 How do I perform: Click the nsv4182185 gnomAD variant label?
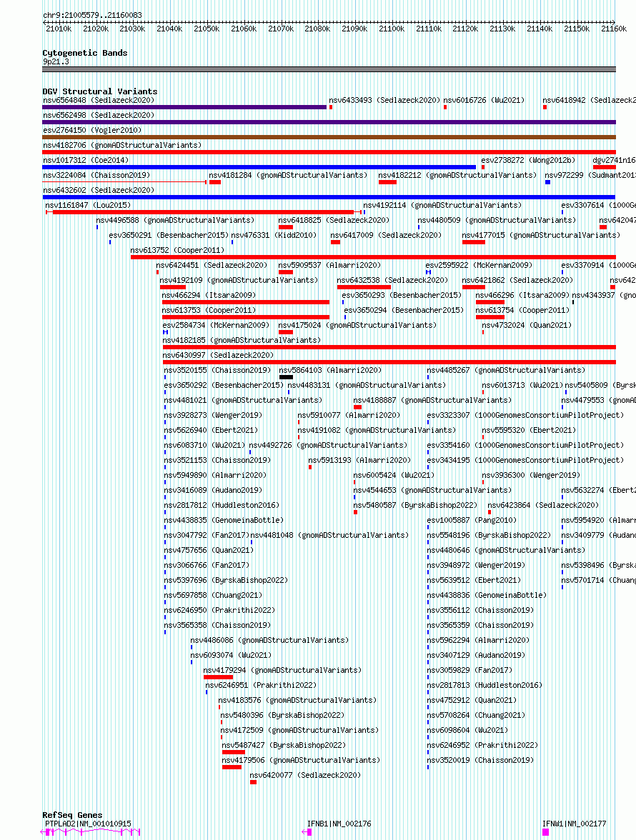(242, 340)
